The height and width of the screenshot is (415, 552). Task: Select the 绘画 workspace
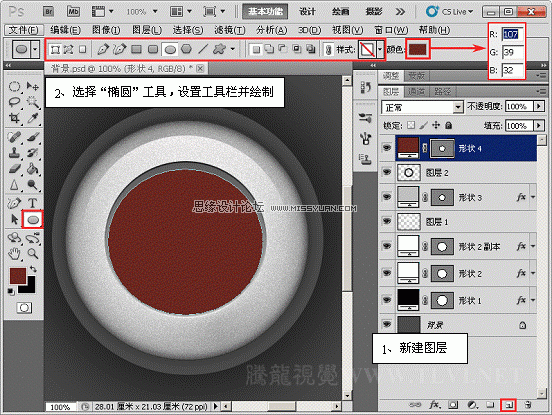pos(340,12)
